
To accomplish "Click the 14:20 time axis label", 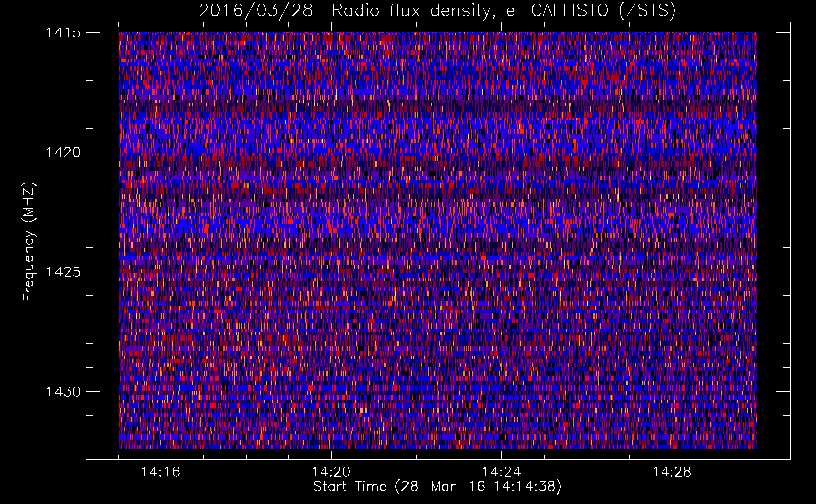I will (x=331, y=472).
